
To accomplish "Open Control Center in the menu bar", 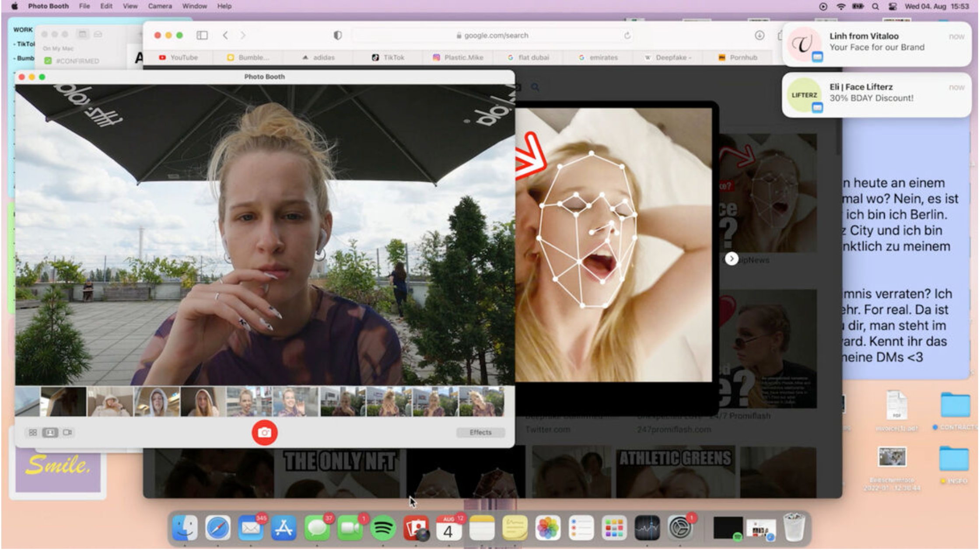I will (x=892, y=6).
